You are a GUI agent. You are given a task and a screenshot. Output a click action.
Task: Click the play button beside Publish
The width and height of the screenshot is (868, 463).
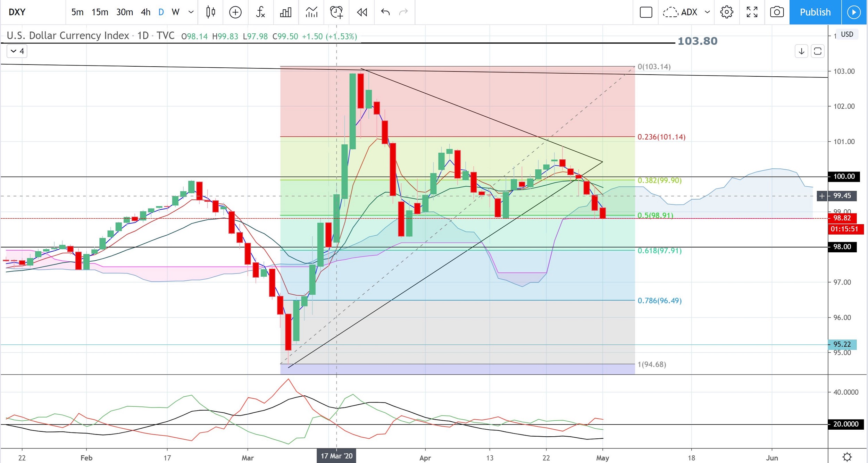click(854, 12)
